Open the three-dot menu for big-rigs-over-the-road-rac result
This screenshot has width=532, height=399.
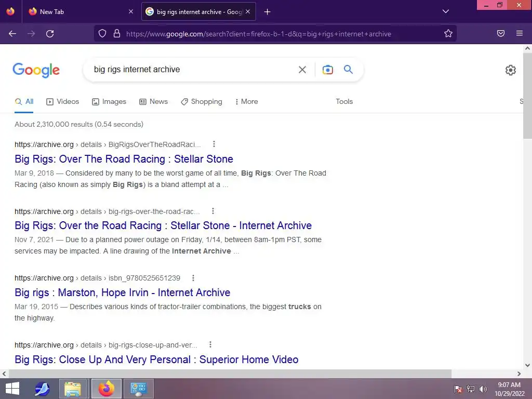(212, 211)
